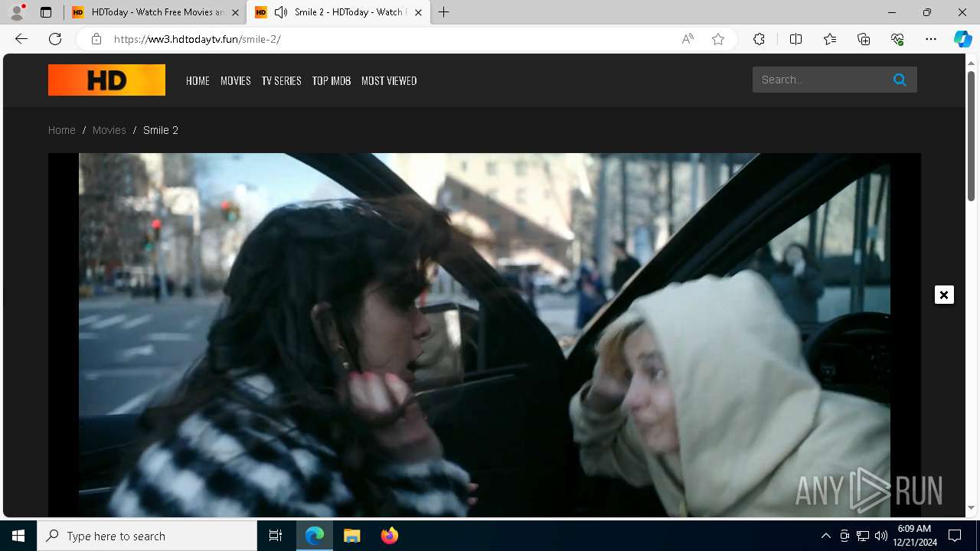Follow the Movies breadcrumb link
Screen dimensions: 980x551
click(109, 130)
